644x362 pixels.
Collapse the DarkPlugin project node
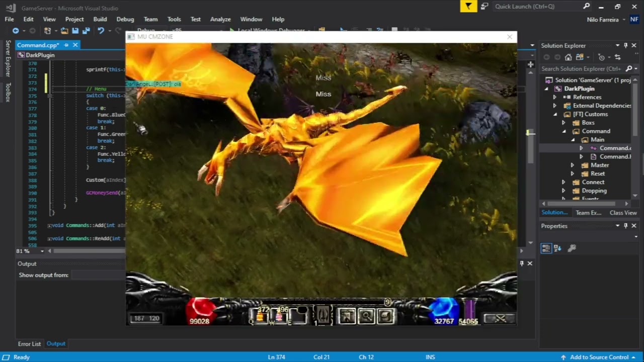click(x=547, y=88)
